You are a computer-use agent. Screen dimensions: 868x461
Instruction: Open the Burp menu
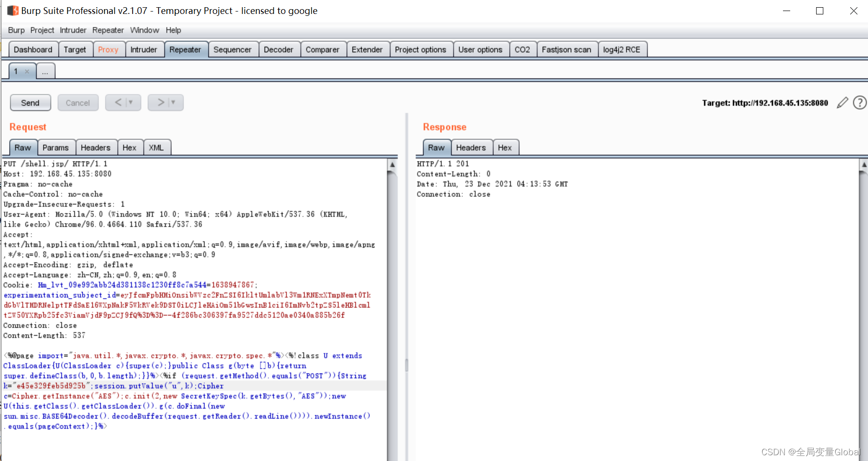point(16,30)
